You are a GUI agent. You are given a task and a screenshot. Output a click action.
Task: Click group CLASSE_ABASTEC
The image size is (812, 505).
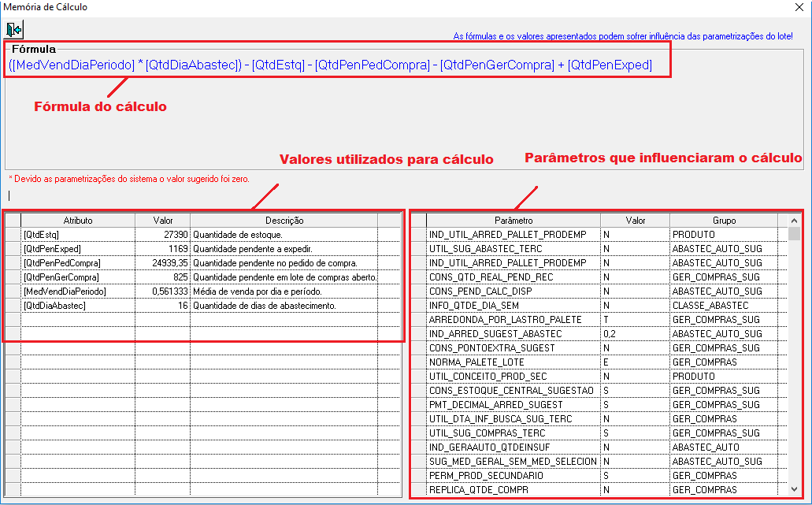[710, 306]
